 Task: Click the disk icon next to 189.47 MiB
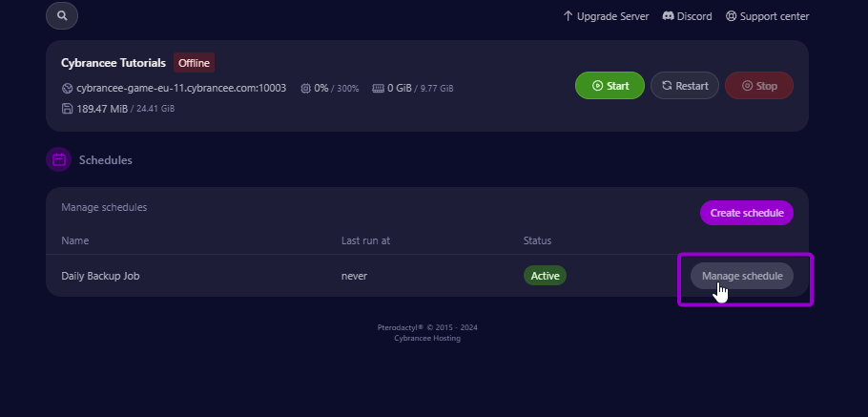pyautogui.click(x=67, y=109)
